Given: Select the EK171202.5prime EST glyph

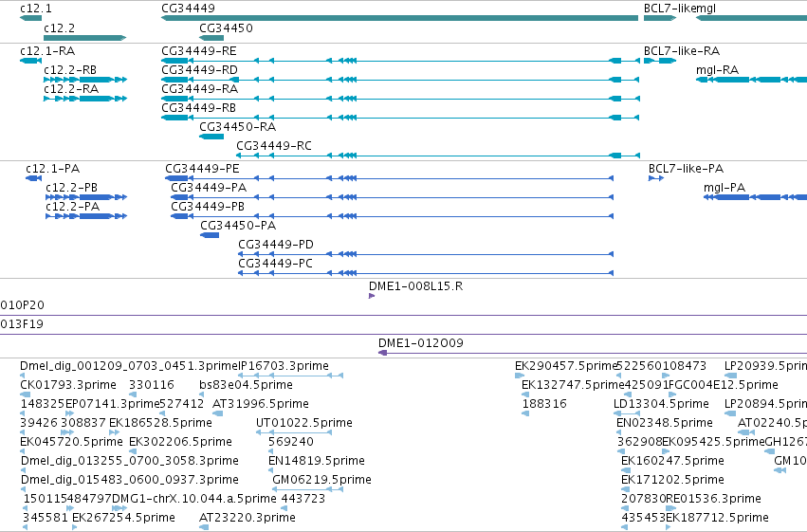Looking at the screenshot, I should click(626, 490).
